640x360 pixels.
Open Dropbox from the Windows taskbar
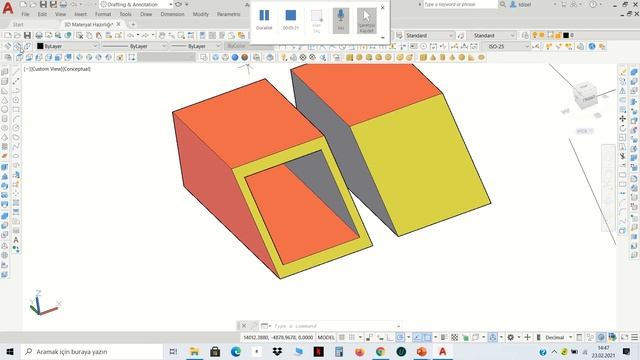(278, 351)
